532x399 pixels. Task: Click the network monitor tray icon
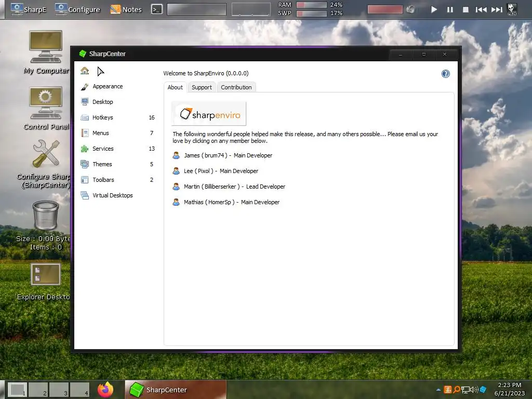[465, 390]
